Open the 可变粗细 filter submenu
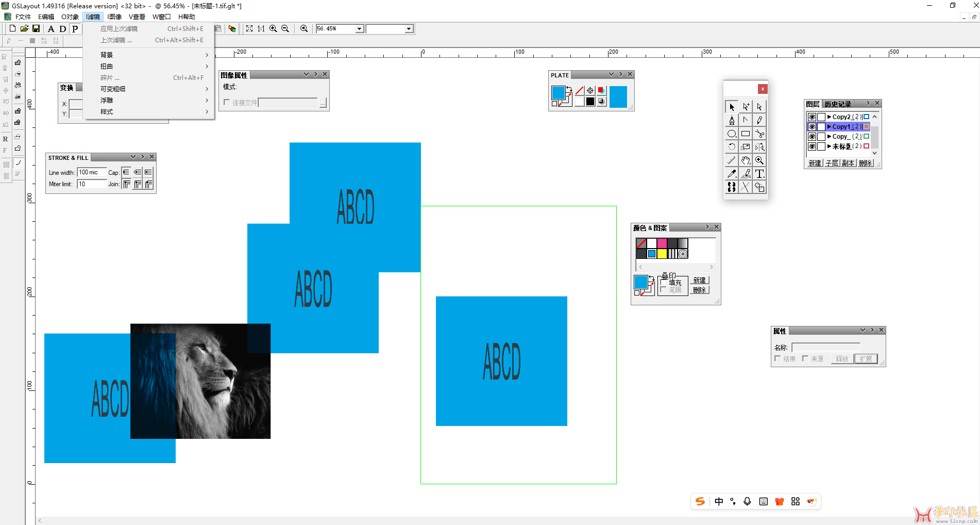 click(149, 89)
